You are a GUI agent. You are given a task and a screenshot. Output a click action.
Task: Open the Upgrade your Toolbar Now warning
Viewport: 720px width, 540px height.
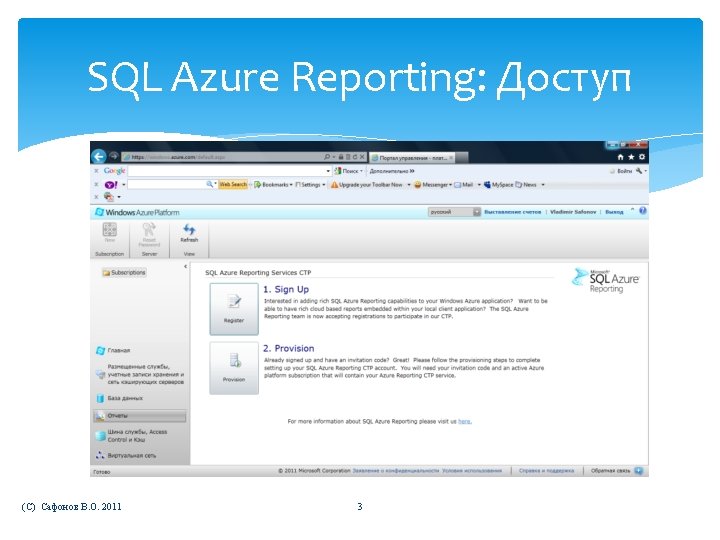point(366,185)
